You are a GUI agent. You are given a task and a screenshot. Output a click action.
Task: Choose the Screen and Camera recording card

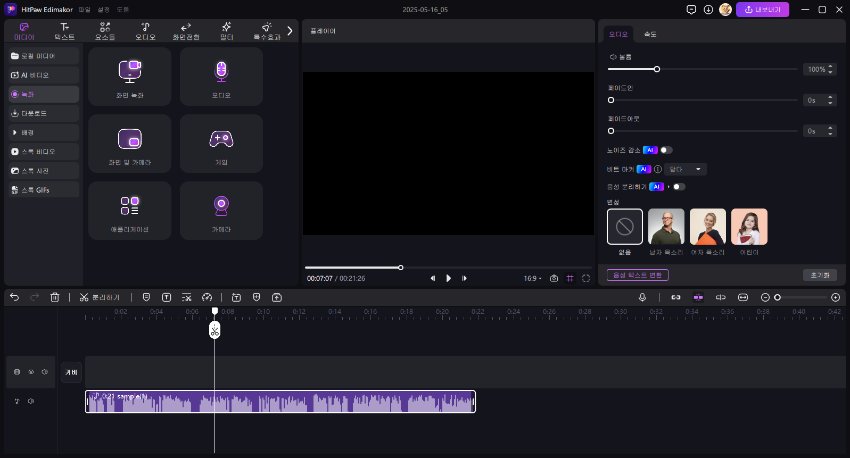pyautogui.click(x=130, y=144)
